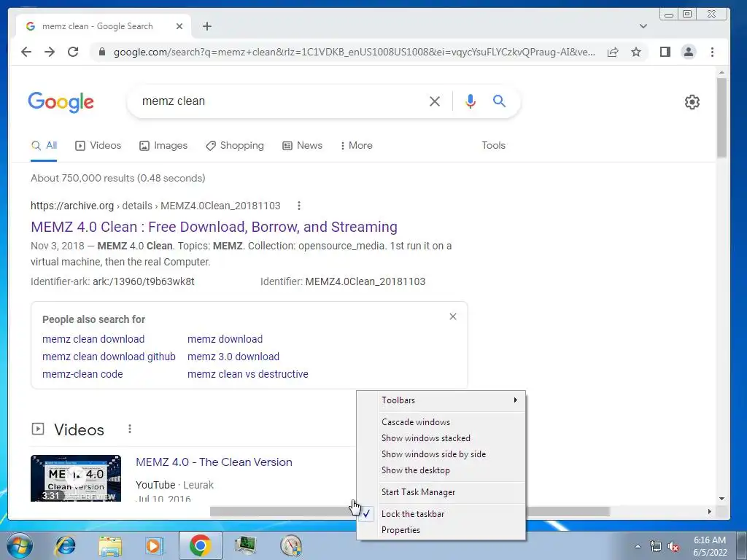The height and width of the screenshot is (560, 747).
Task: Open the Chrome profile avatar
Action: pyautogui.click(x=689, y=52)
